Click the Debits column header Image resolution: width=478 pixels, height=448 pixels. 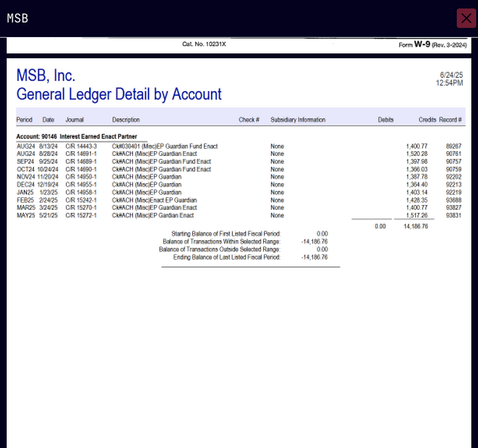click(386, 120)
